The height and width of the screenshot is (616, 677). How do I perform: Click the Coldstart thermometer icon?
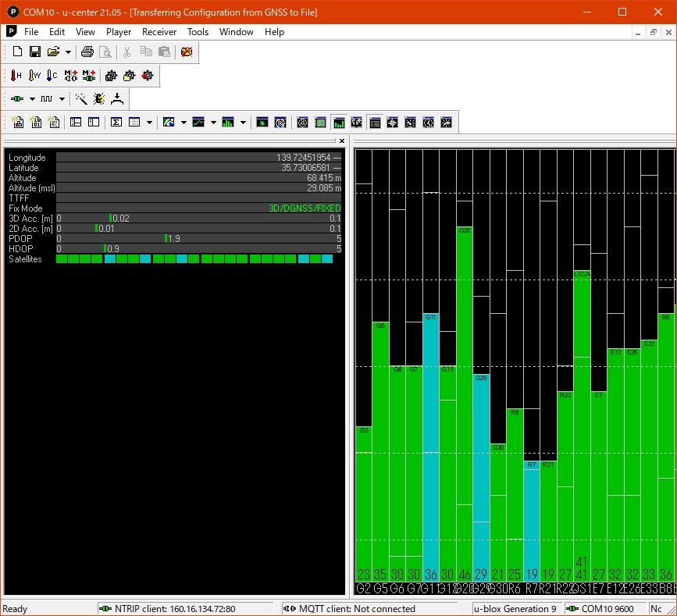tap(52, 76)
